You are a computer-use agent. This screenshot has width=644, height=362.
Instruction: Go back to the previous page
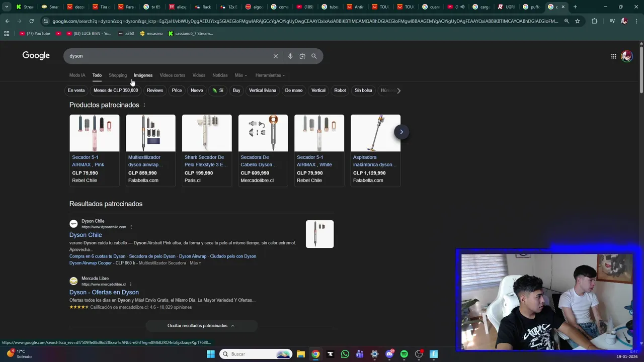[x=7, y=21]
